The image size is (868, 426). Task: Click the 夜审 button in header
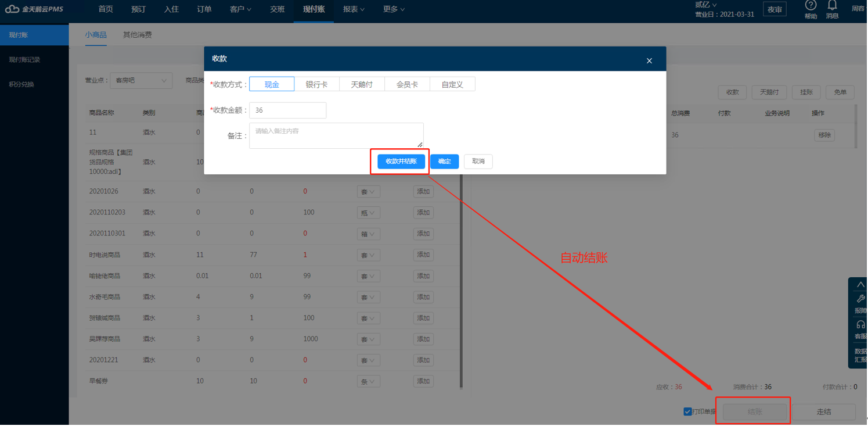pos(775,9)
